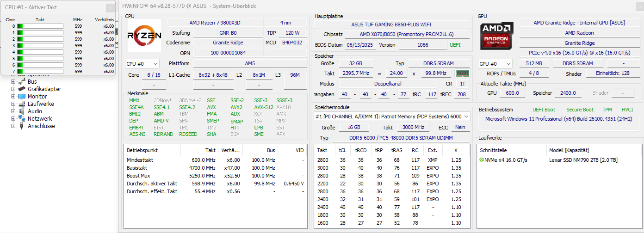Select Anschlüsse in the device tree

[41, 126]
